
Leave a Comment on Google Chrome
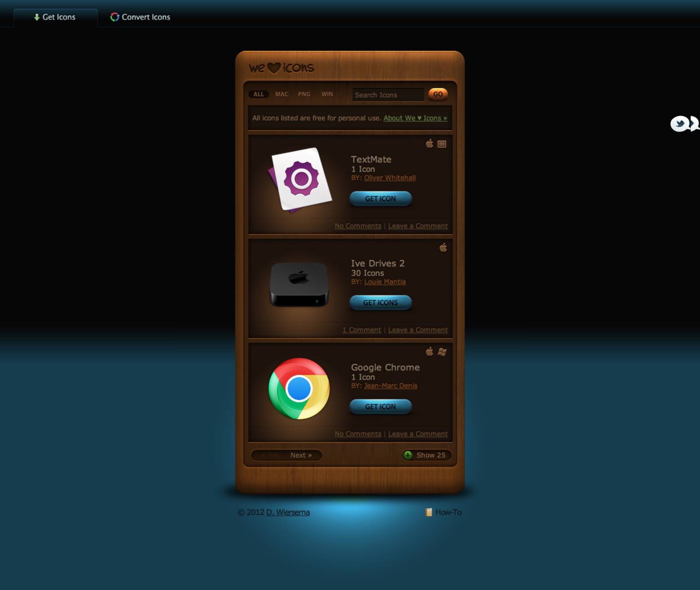pos(418,434)
